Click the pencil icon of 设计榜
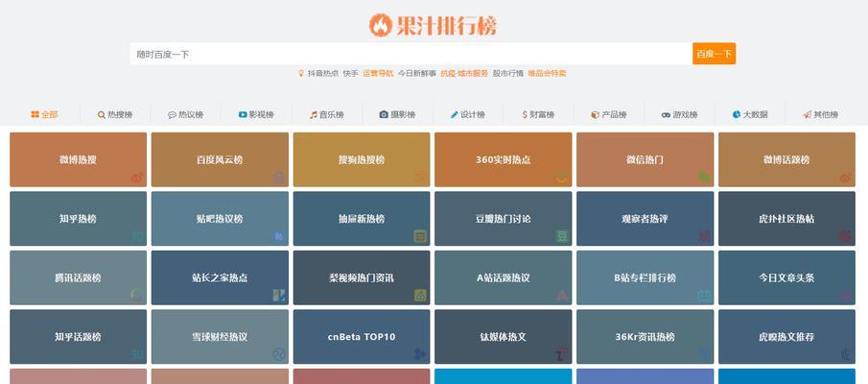This screenshot has height=384, width=868. pos(455,114)
